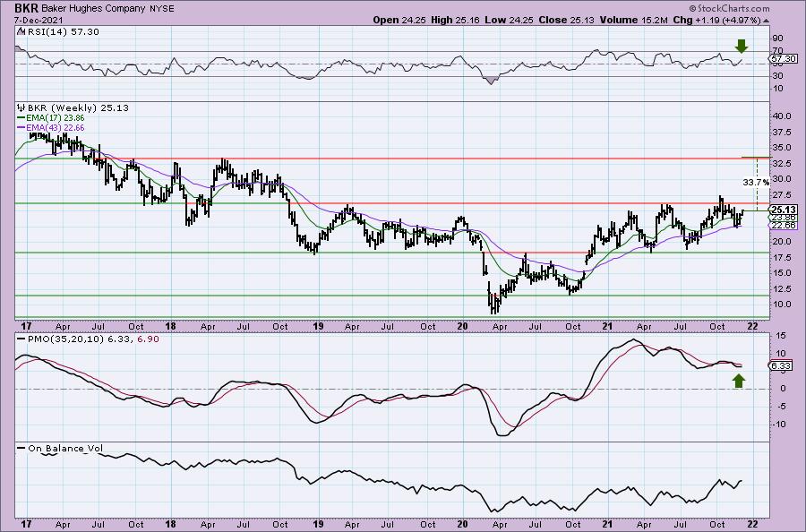
Task: Click the up triangle beside the change percentage
Action: [766, 21]
